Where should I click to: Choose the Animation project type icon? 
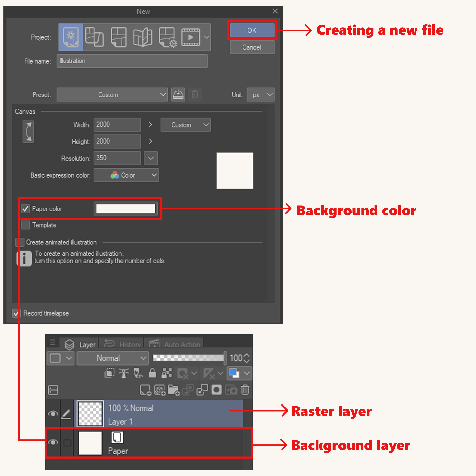tap(190, 37)
